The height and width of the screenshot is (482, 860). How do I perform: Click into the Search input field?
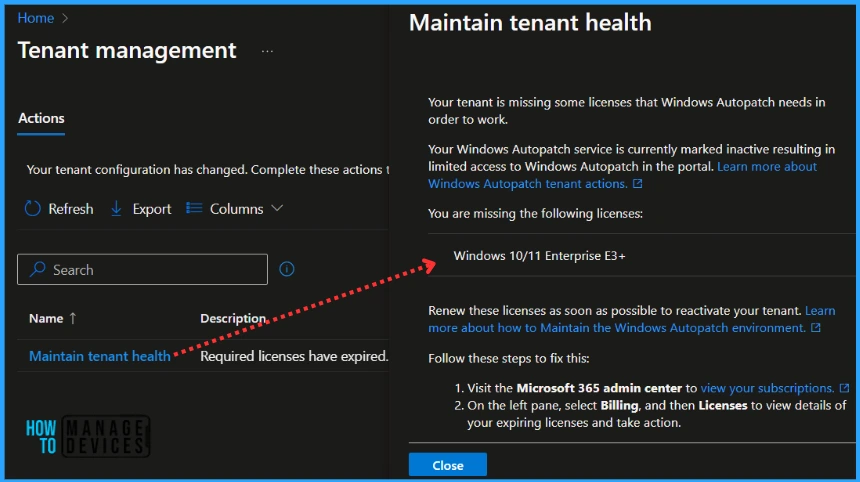click(x=143, y=269)
